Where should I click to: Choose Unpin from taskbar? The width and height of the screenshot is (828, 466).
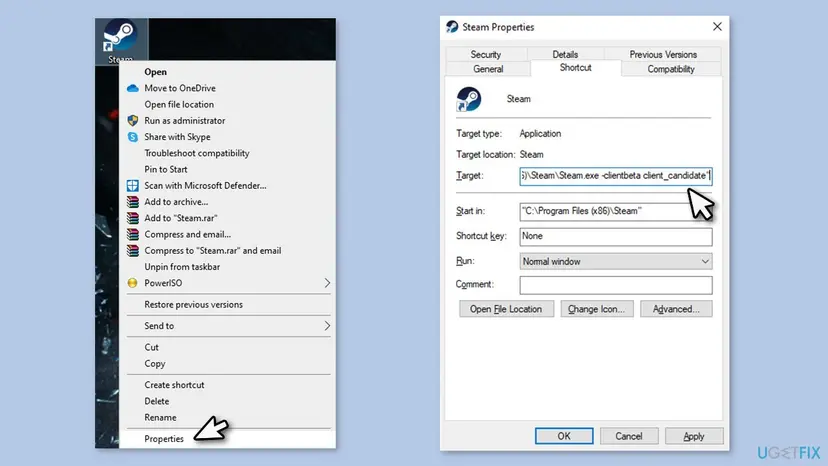point(182,267)
